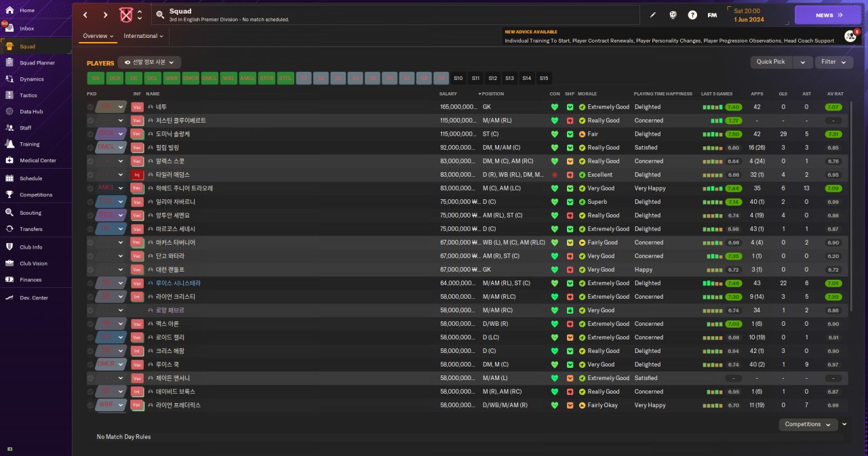This screenshot has height=456, width=868.
Task: Open Squad Planner in the sidebar menu
Action: (x=37, y=63)
